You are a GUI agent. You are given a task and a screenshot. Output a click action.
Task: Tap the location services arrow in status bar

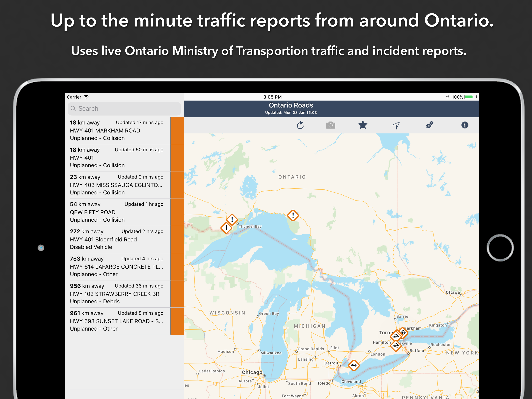pos(447,97)
